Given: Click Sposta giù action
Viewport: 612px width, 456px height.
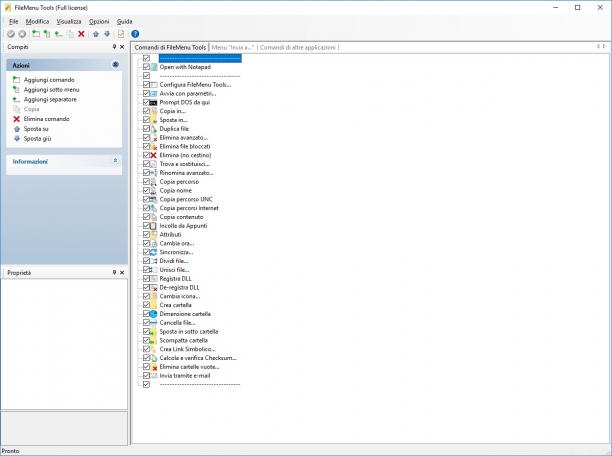Looking at the screenshot, I should tap(37, 139).
